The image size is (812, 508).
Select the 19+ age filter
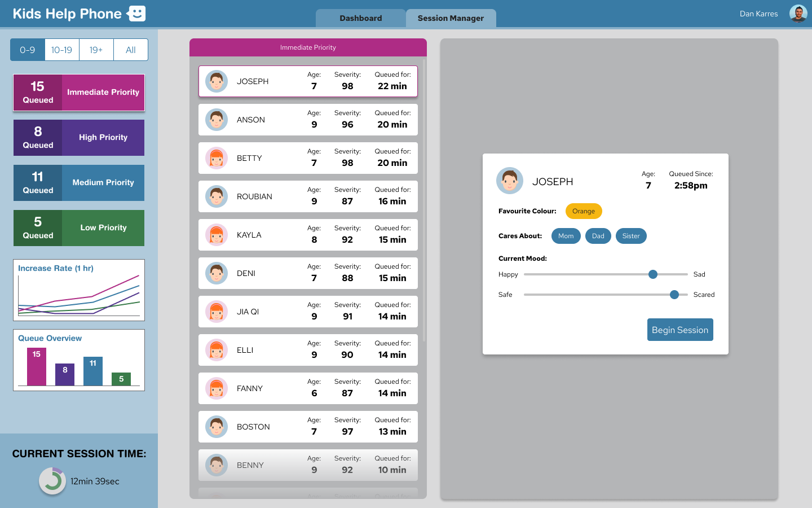(96, 50)
